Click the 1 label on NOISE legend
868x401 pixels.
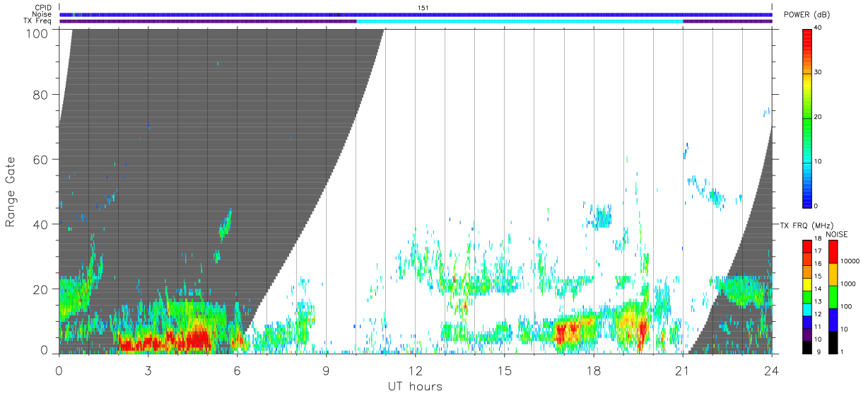coord(840,351)
